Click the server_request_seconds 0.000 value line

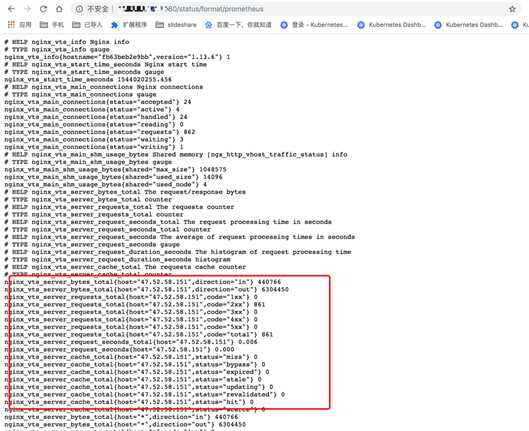(119, 349)
